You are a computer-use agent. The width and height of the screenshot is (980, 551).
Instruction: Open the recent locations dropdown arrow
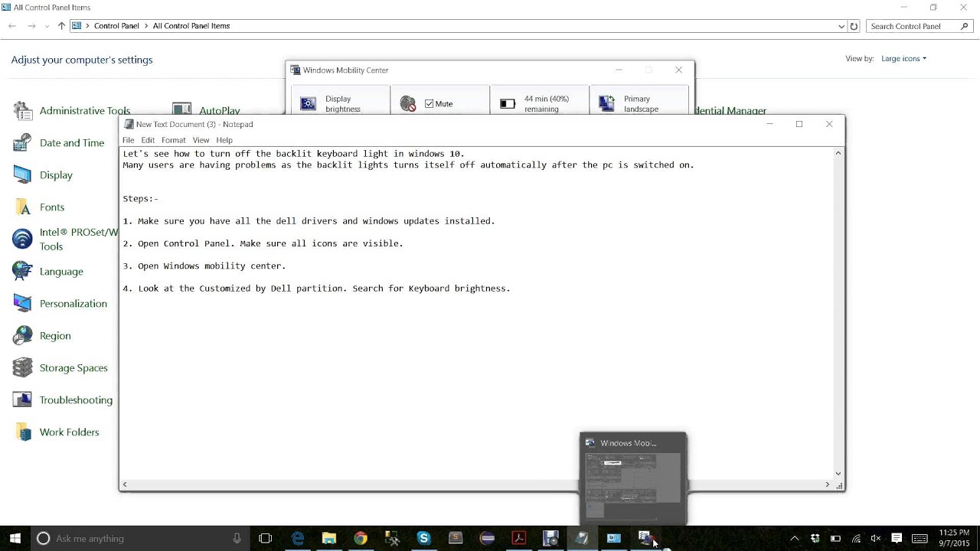(47, 26)
